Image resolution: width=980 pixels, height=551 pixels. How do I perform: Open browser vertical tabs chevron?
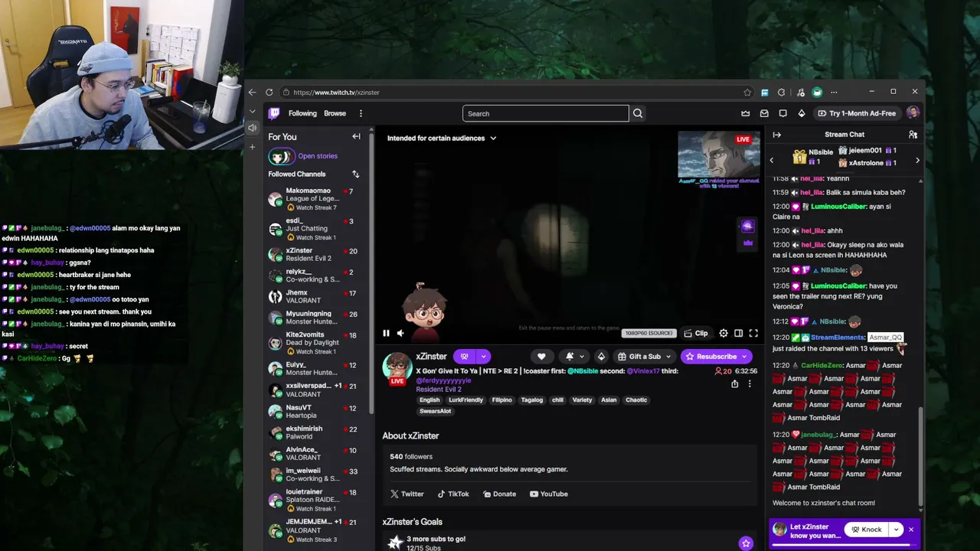252,111
